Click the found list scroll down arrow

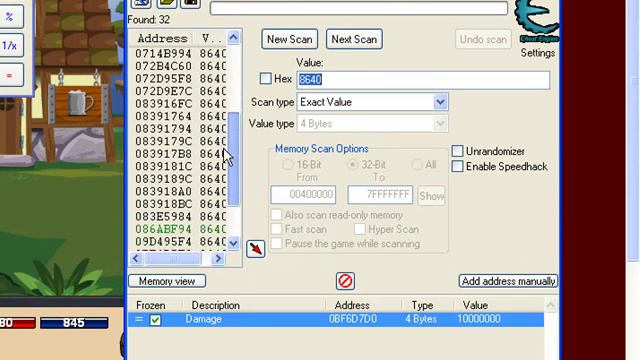click(233, 244)
